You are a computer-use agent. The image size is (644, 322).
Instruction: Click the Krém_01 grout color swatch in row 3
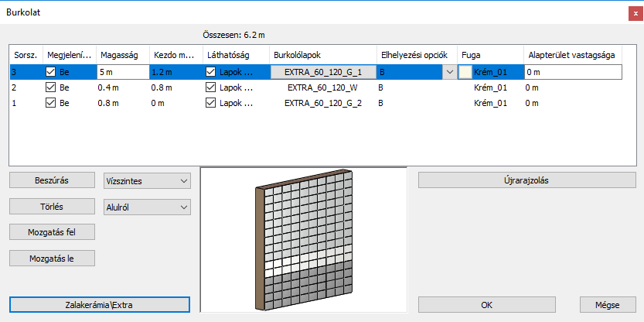(465, 73)
